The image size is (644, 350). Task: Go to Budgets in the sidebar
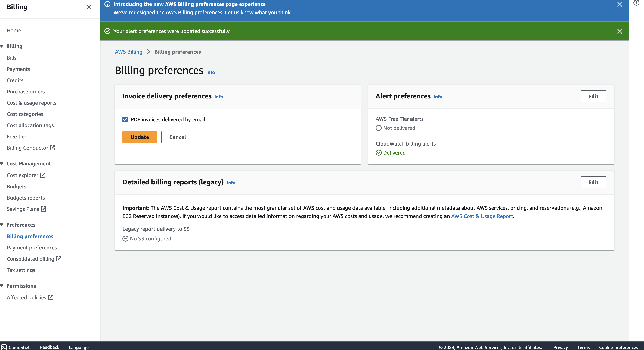point(16,186)
